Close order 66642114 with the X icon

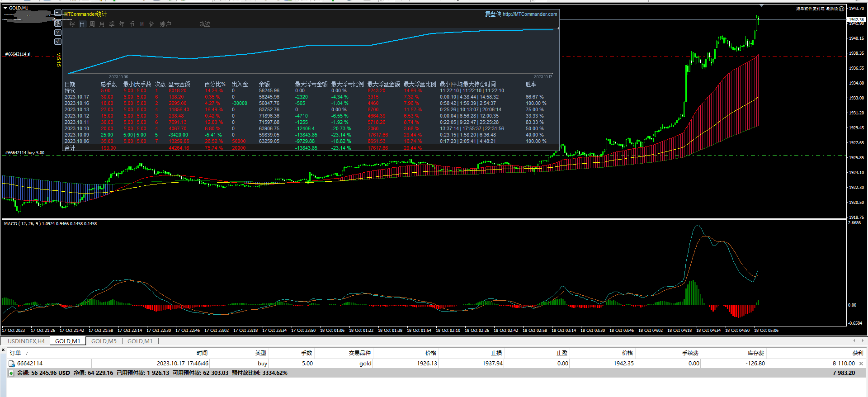[861, 364]
